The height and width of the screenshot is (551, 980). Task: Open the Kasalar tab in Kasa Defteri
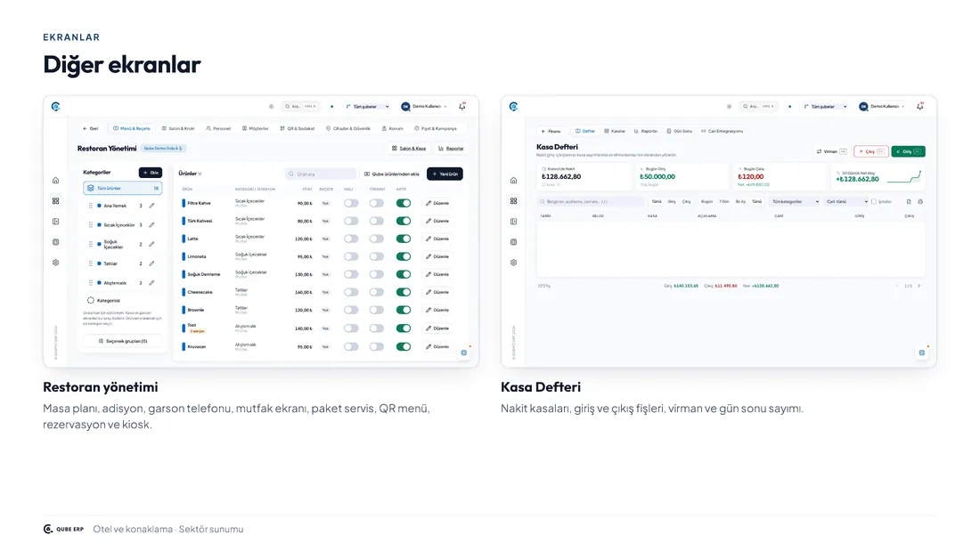pyautogui.click(x=615, y=131)
